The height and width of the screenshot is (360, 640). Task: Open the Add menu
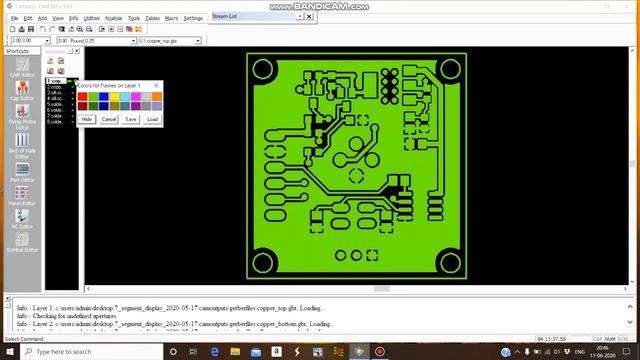42,18
